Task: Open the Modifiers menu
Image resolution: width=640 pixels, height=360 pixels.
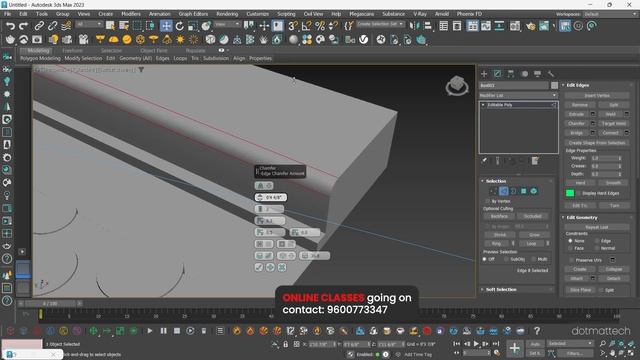Action: tap(131, 14)
